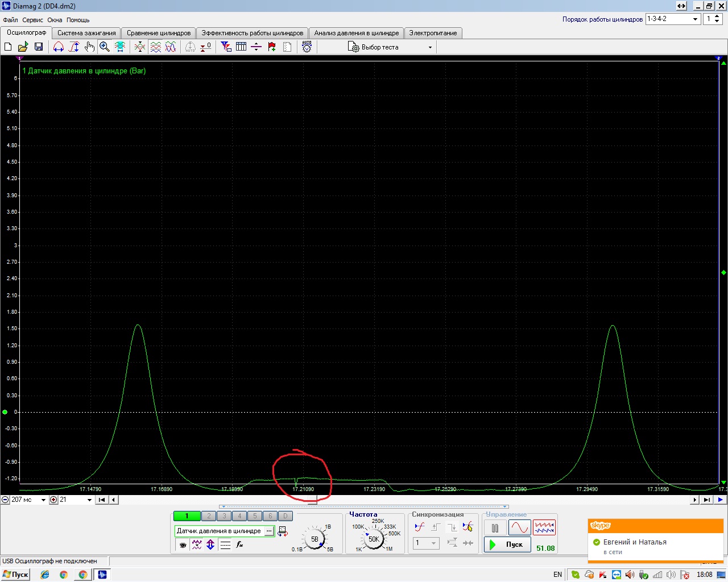Click the fx math function icon

tap(239, 544)
